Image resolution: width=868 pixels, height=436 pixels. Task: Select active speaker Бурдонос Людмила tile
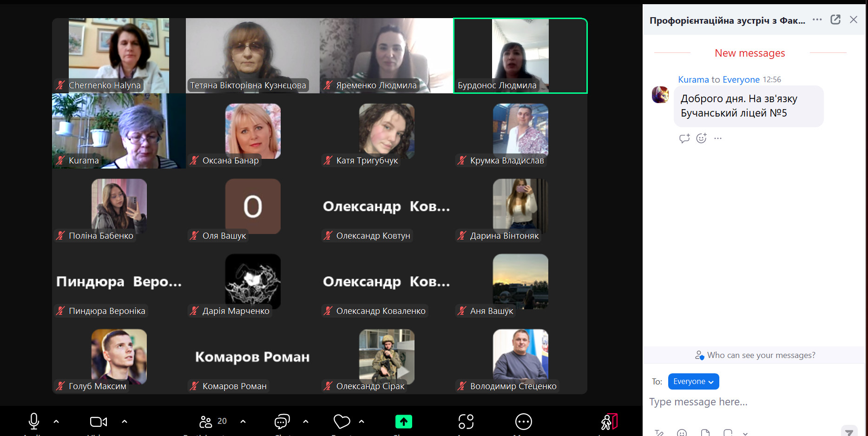click(520, 56)
